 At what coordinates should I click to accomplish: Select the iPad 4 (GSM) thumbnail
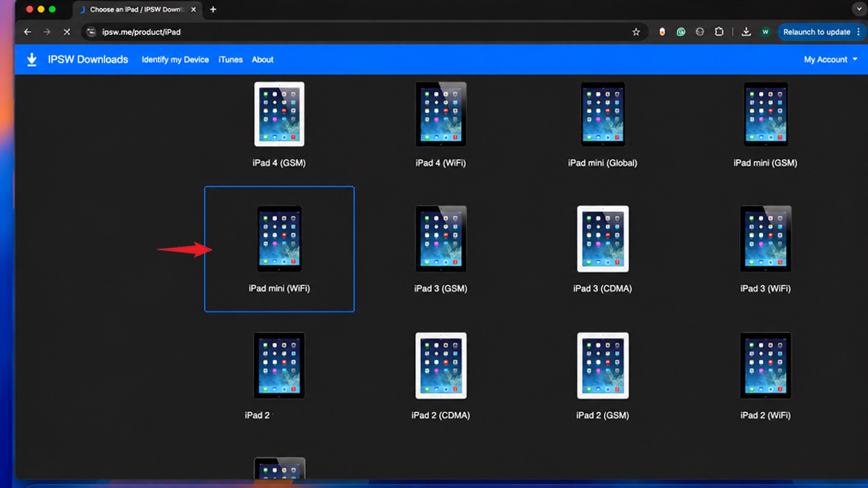(x=279, y=114)
